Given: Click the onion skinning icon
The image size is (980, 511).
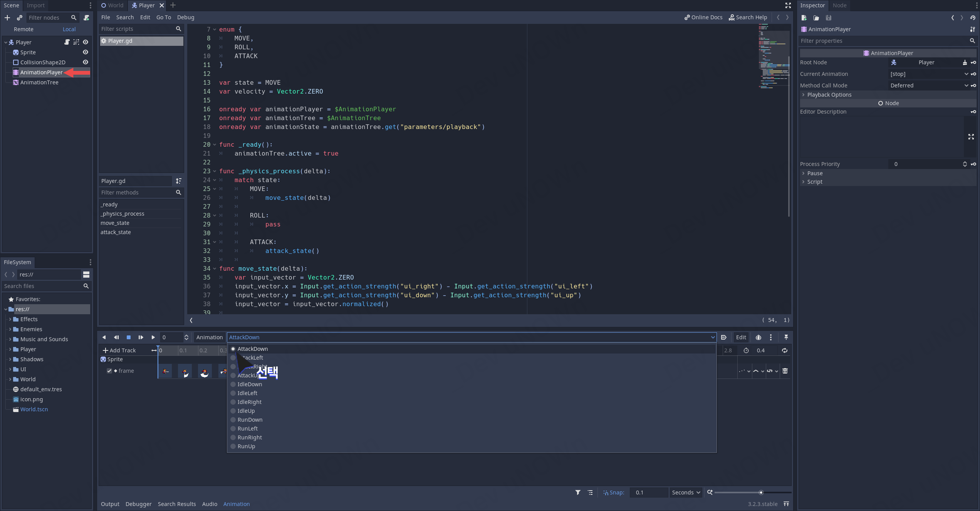Looking at the screenshot, I should click(x=758, y=337).
